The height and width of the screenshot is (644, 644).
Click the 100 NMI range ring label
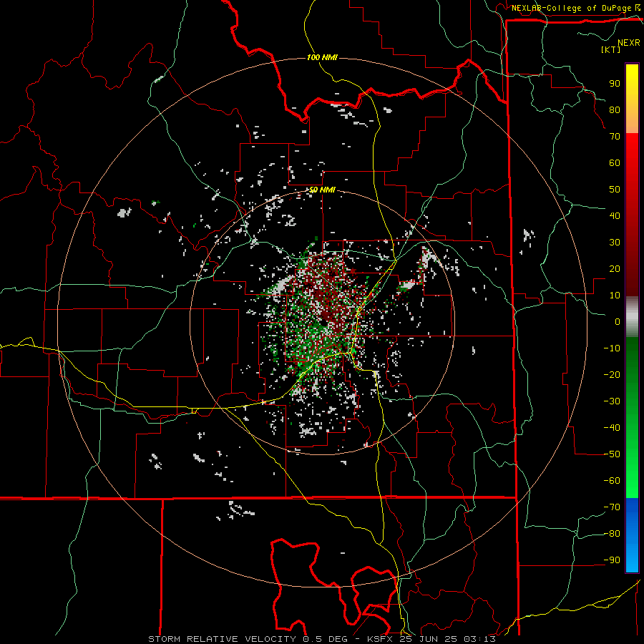(x=322, y=57)
